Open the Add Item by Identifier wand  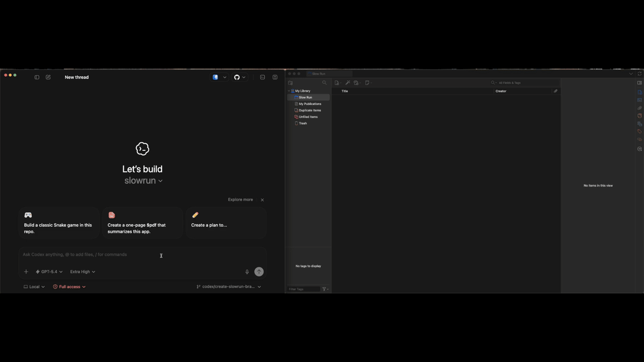pyautogui.click(x=347, y=82)
